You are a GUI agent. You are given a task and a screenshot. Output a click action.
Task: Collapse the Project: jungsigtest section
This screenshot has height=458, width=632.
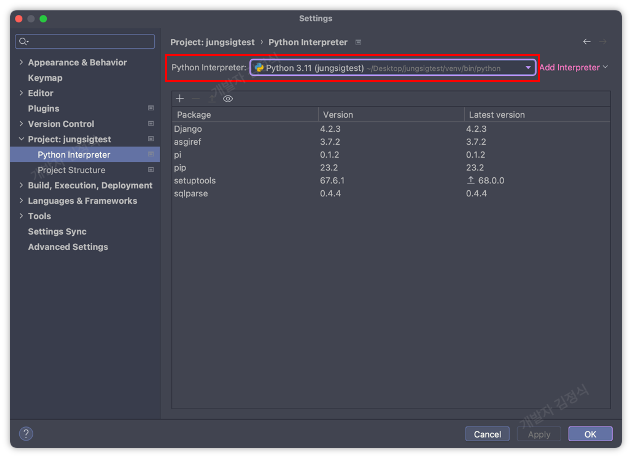[x=21, y=139]
